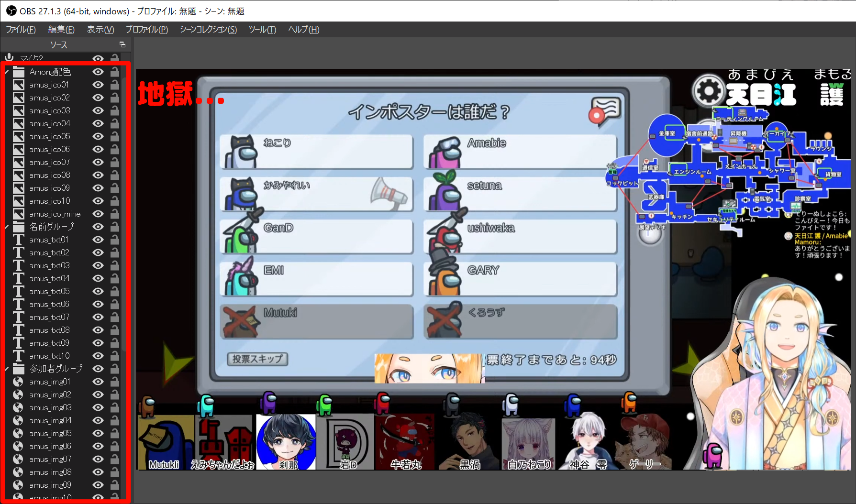The width and height of the screenshot is (856, 504).
Task: Click the settings gear in the preview
Action: coord(708,90)
